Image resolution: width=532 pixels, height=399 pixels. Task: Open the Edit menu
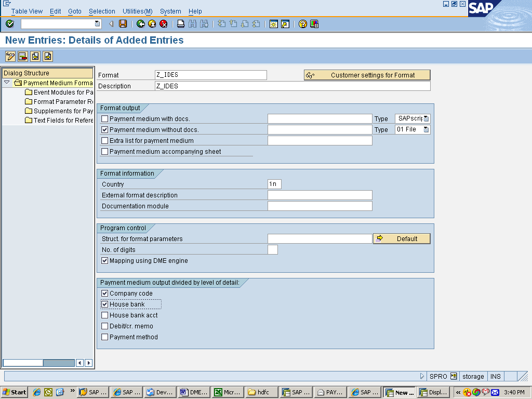[55, 11]
